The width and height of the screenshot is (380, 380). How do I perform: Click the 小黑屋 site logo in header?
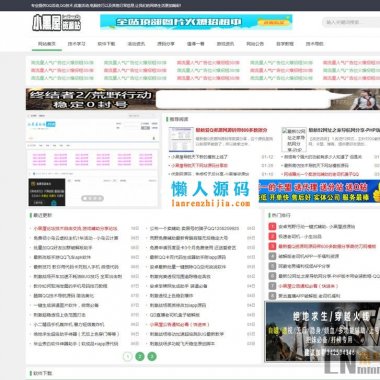[57, 23]
